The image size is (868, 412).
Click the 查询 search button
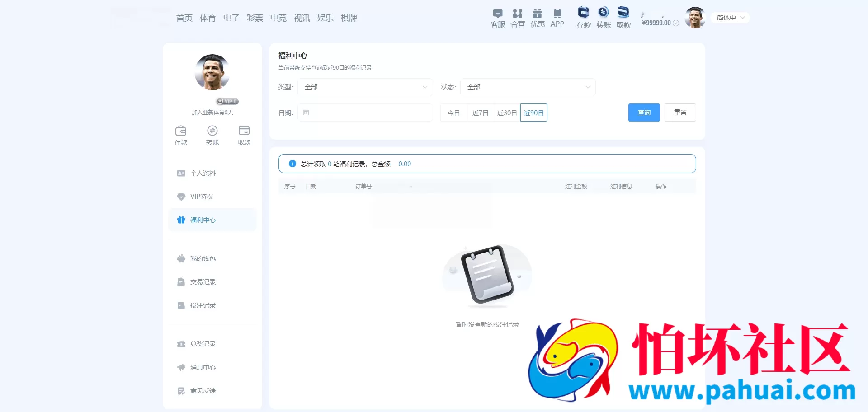644,112
